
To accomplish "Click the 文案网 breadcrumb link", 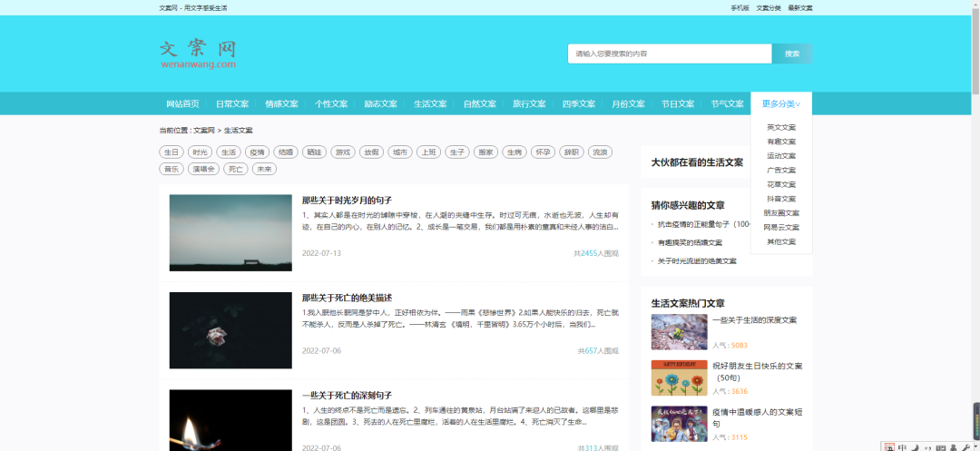I will pos(204,131).
